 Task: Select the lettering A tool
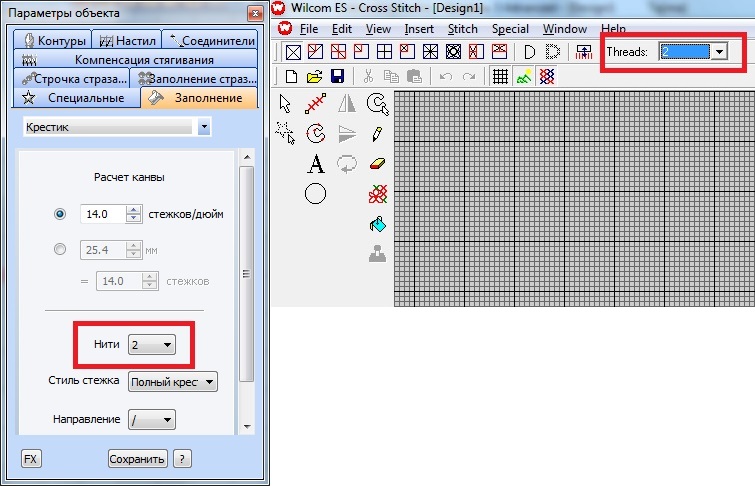pyautogui.click(x=316, y=164)
